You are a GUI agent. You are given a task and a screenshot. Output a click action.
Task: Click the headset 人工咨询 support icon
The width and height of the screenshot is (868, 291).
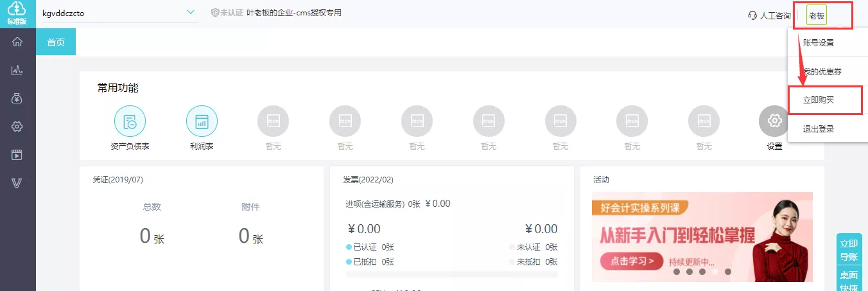(x=753, y=15)
